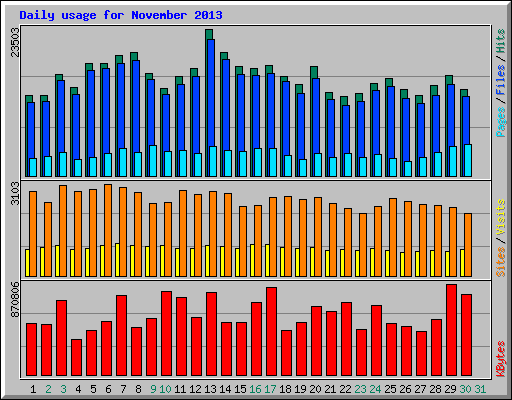Click the blue files bar for day 8
This screenshot has width=512, height=400.
[x=136, y=106]
